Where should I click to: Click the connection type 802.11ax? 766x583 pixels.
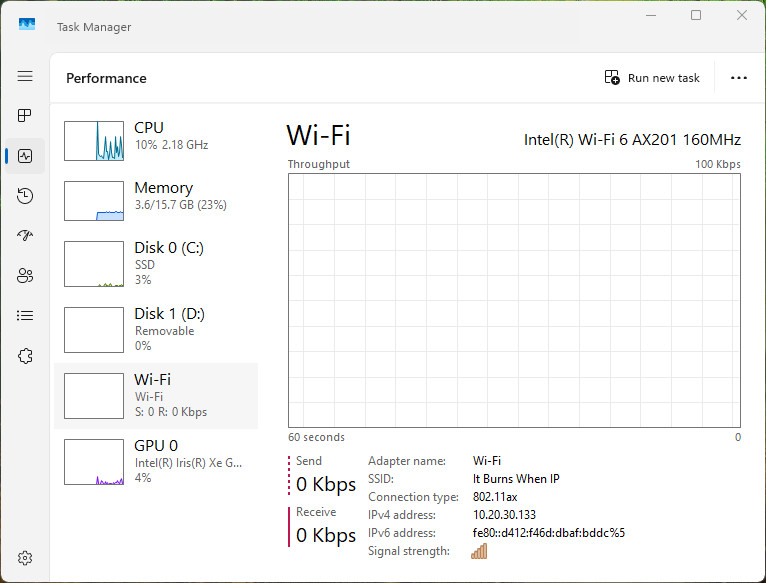[495, 497]
